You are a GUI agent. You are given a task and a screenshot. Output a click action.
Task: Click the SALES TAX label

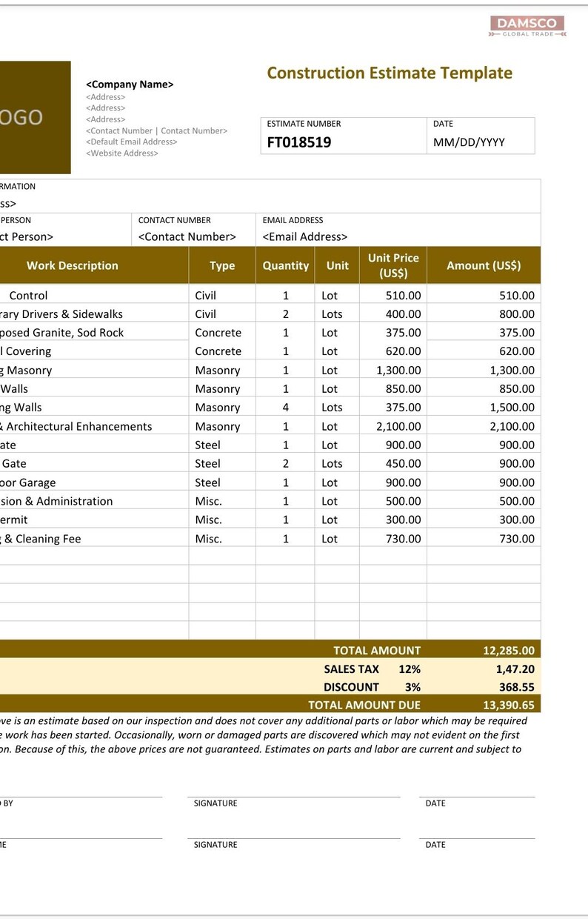click(351, 669)
